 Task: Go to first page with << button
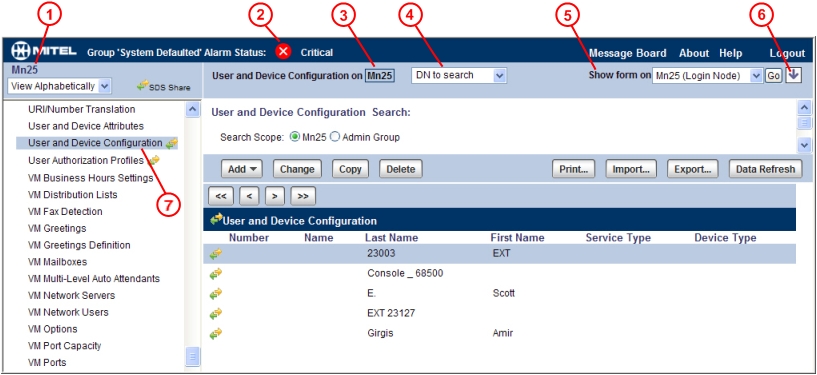pos(220,196)
